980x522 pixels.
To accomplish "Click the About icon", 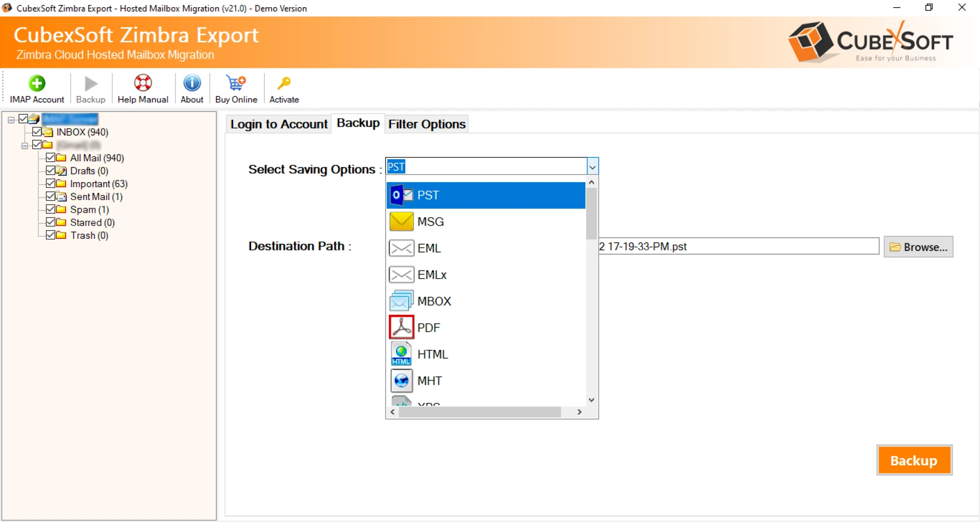I will [191, 88].
